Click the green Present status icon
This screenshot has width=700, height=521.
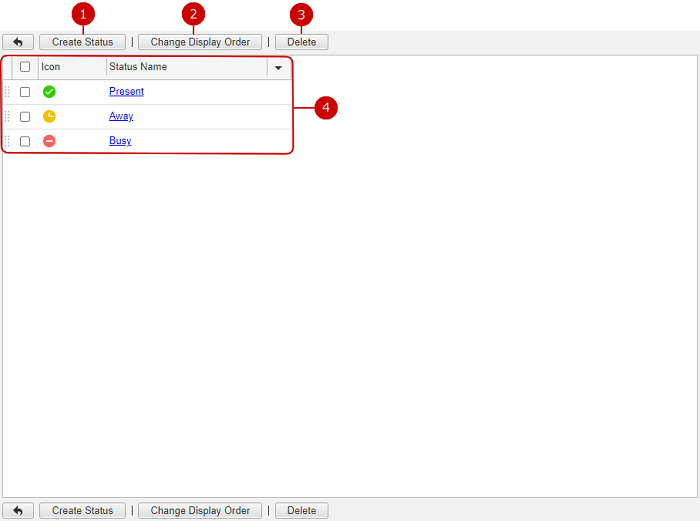click(x=49, y=92)
